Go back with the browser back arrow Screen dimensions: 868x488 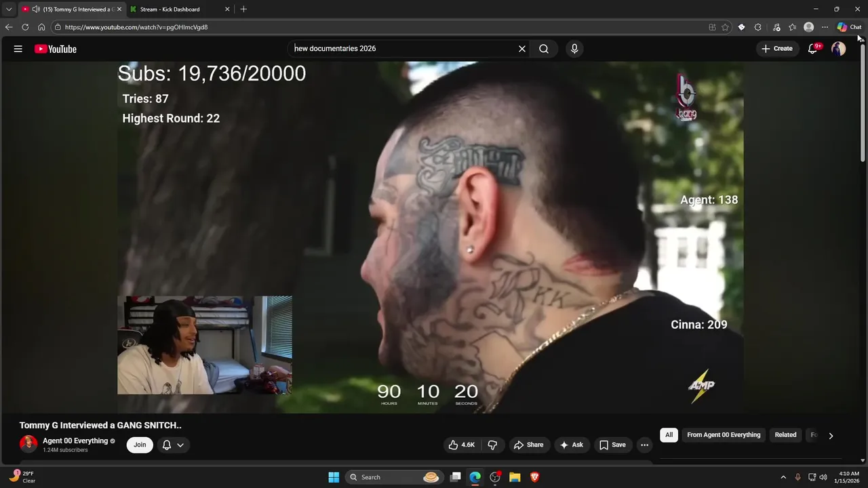click(9, 27)
